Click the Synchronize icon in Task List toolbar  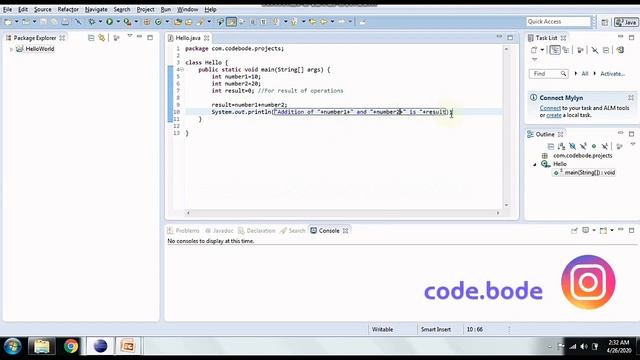[620, 50]
